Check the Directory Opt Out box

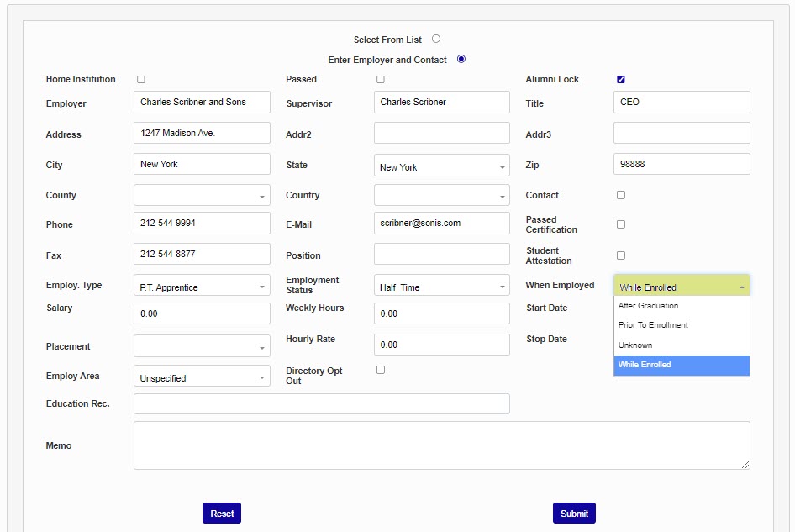coord(381,370)
